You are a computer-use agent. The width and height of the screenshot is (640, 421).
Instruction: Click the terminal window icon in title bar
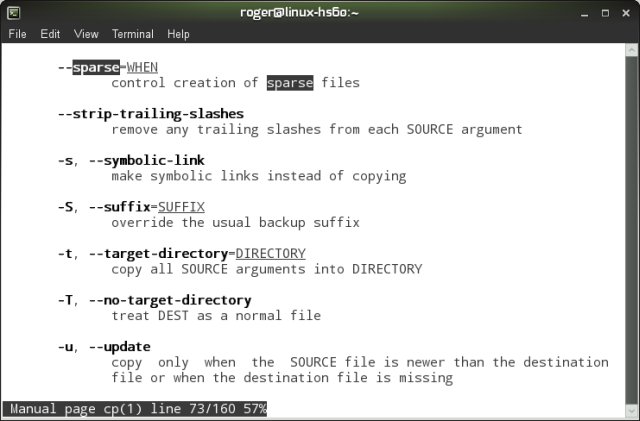[x=13, y=13]
